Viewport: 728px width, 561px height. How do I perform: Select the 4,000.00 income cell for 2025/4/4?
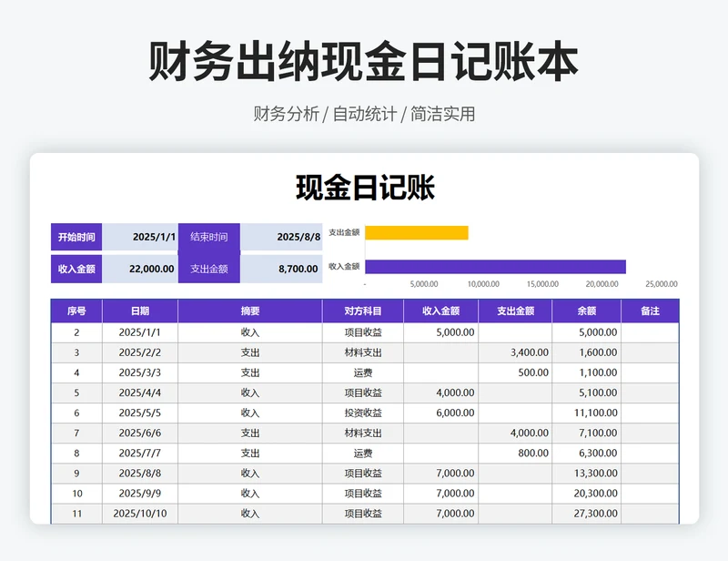click(x=441, y=393)
